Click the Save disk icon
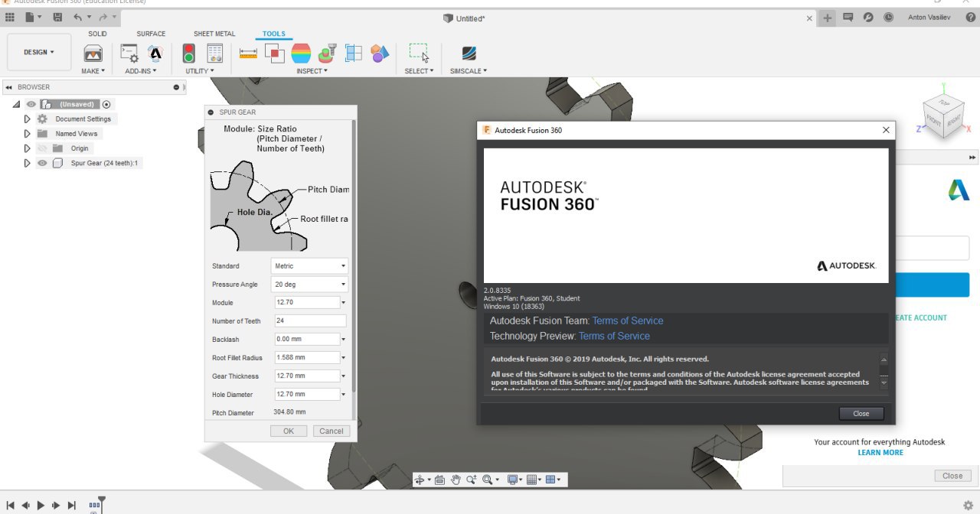This screenshot has width=980, height=514. tap(57, 17)
